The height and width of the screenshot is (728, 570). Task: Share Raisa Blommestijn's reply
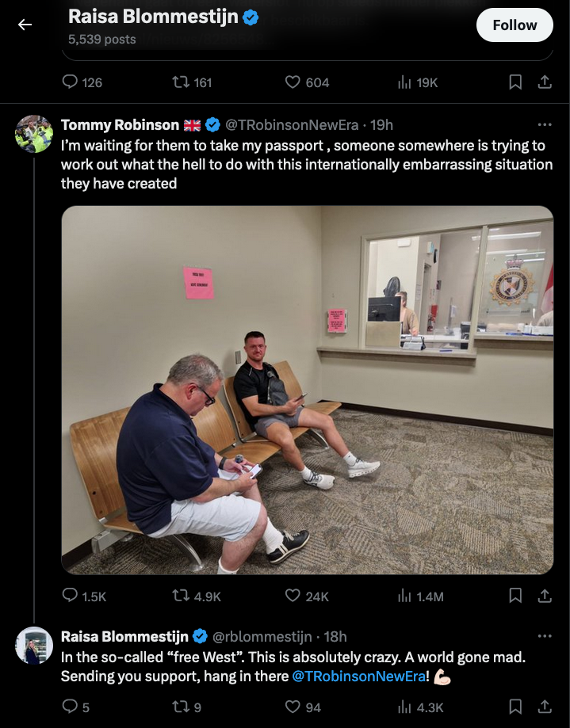click(545, 707)
